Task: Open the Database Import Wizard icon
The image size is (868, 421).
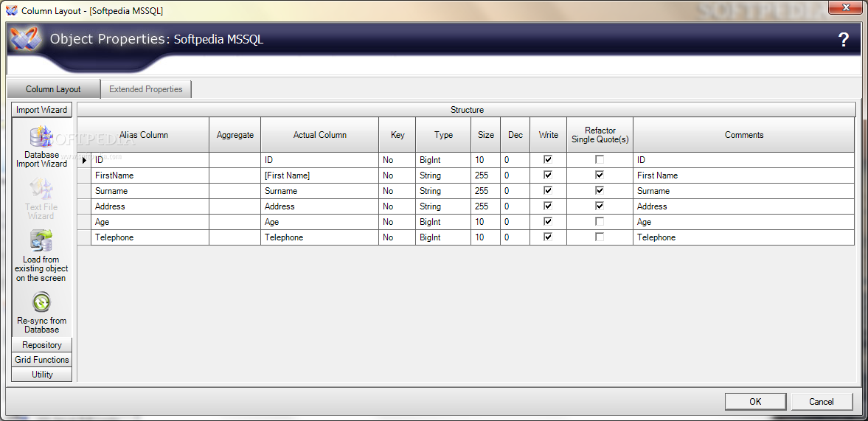Action: tap(41, 136)
